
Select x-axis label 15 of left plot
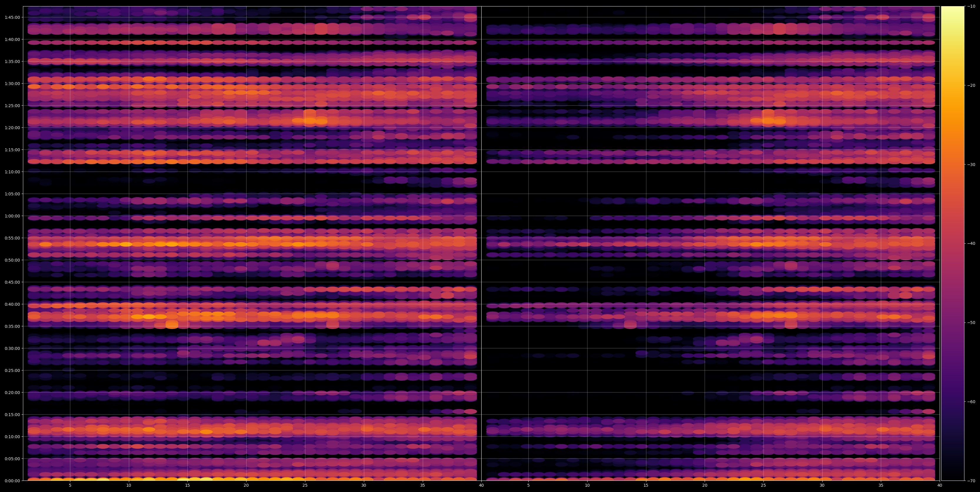coord(187,486)
